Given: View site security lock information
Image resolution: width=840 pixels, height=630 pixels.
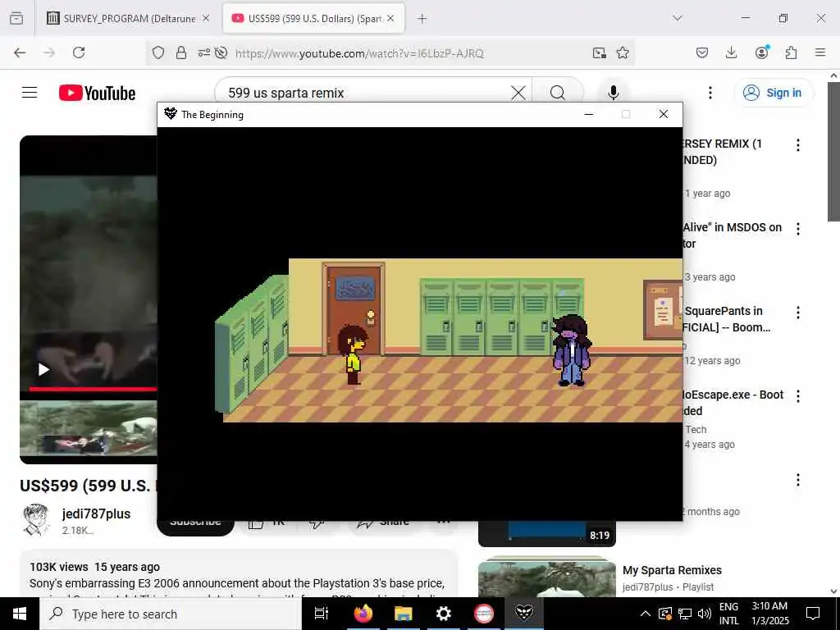Looking at the screenshot, I should click(x=181, y=52).
